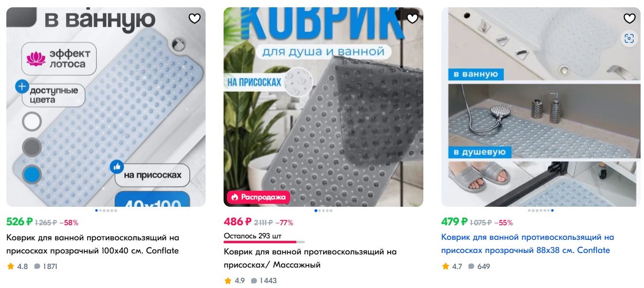
Task: Click the 479 ₽ price of third product
Action: click(454, 222)
